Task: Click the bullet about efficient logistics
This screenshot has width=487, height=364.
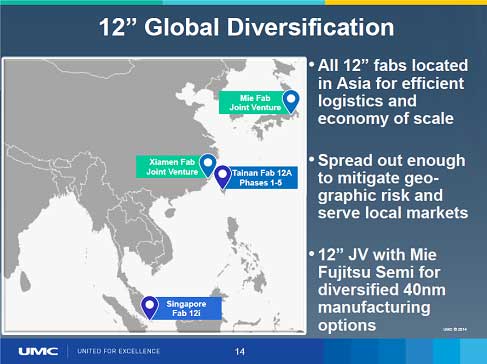Action: point(389,92)
